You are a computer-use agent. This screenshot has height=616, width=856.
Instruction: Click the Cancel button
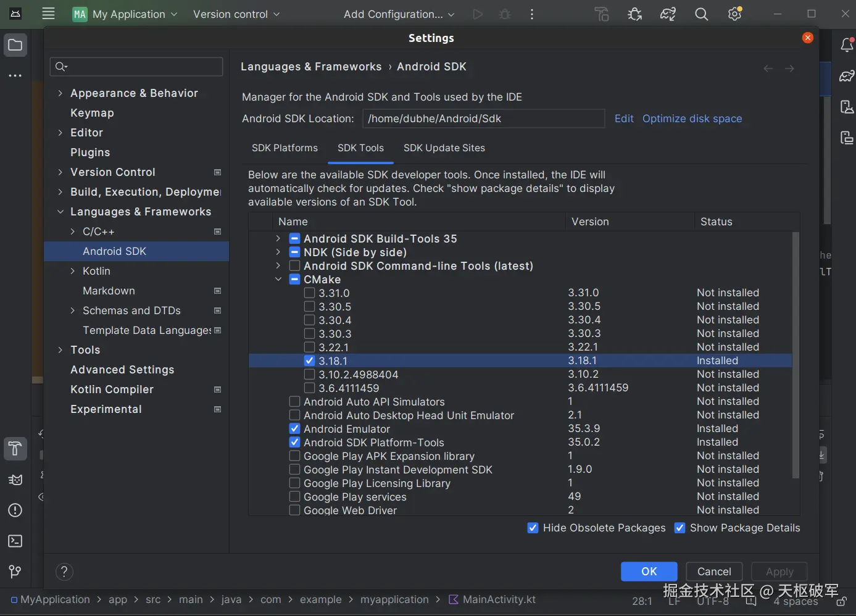coord(714,572)
